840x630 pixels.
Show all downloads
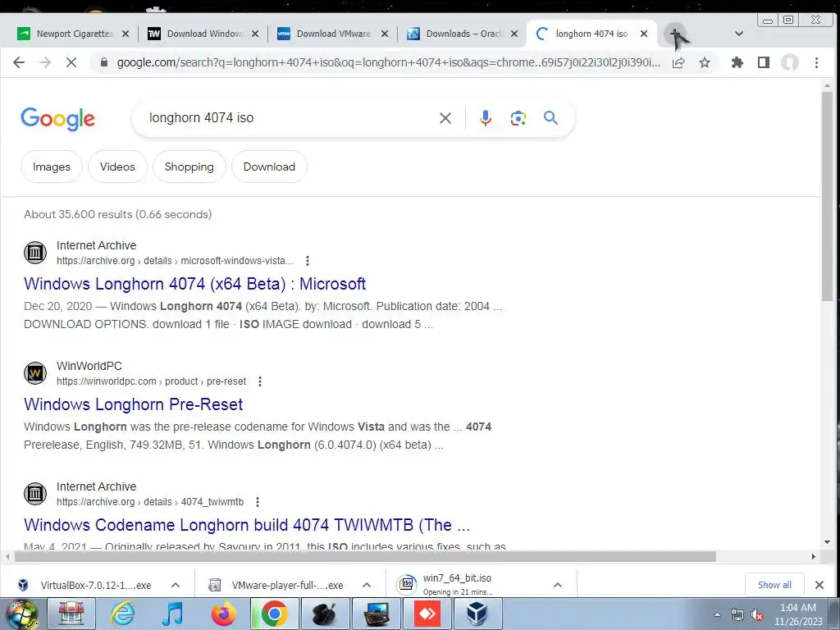[774, 585]
